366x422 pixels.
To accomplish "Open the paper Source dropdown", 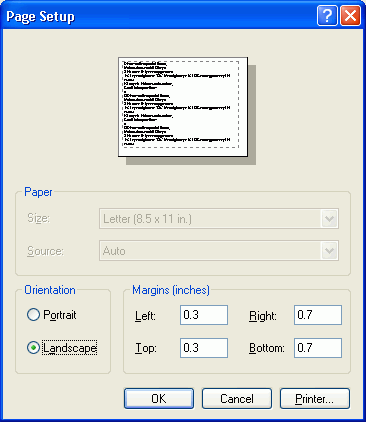I will pyautogui.click(x=219, y=251).
